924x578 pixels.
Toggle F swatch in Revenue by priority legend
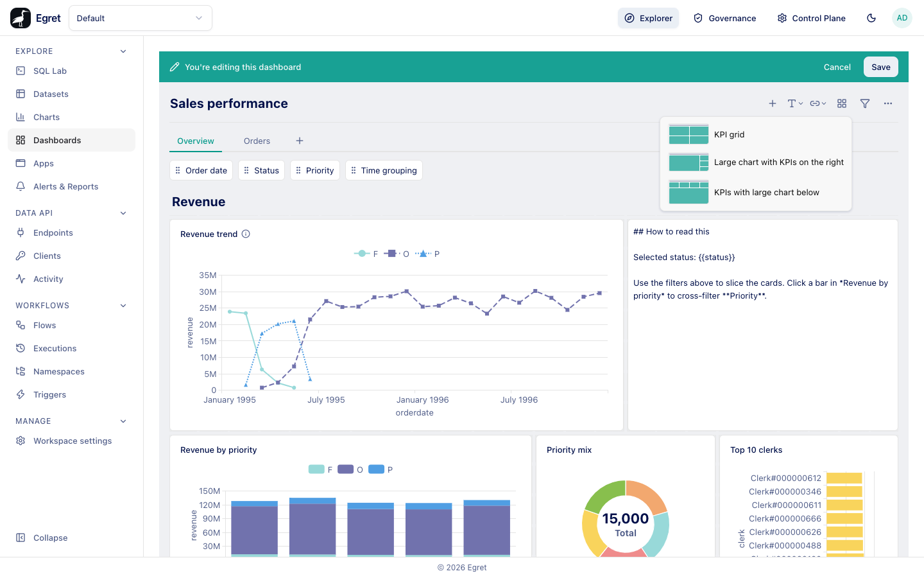(316, 469)
